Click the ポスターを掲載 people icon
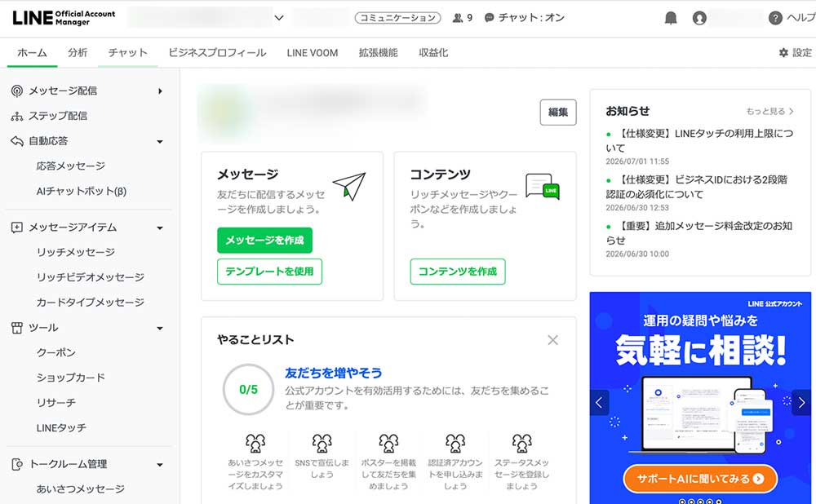816x504 pixels. pos(388,444)
